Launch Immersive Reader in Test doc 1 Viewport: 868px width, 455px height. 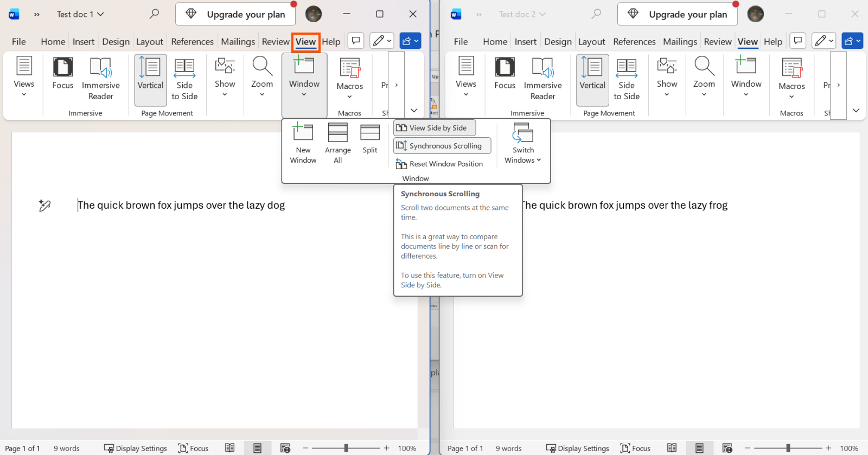[x=101, y=79]
